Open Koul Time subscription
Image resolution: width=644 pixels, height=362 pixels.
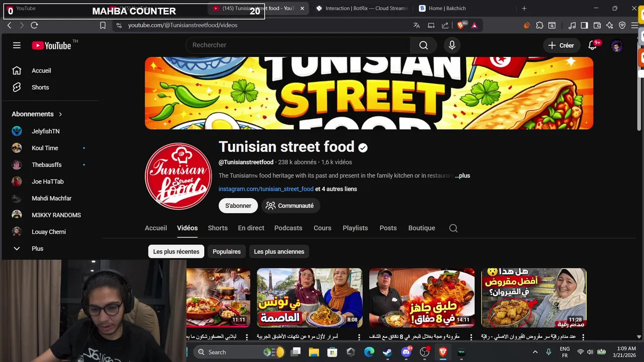(x=45, y=148)
